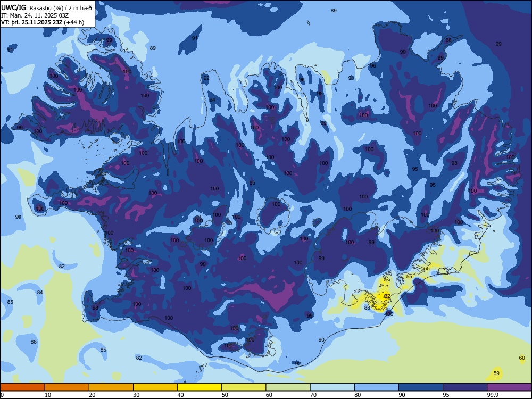Select the indigo 95–99.9 legend block

[x=465, y=387]
